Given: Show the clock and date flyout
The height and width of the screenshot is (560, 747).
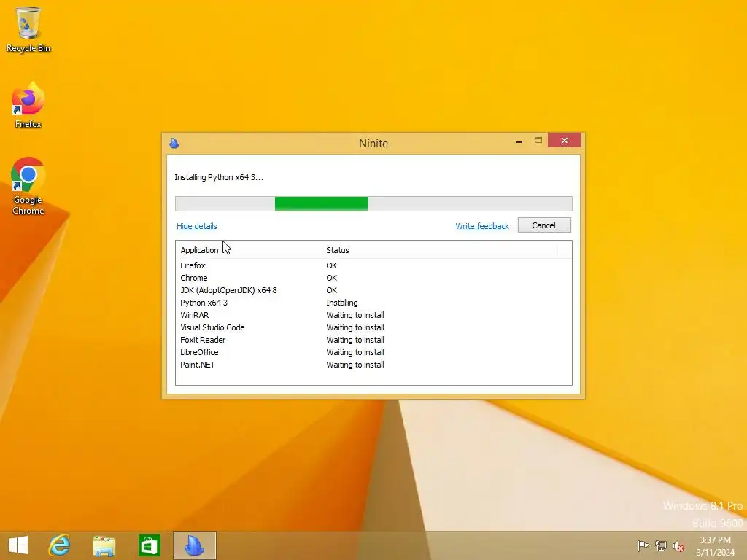Looking at the screenshot, I should coord(715,546).
